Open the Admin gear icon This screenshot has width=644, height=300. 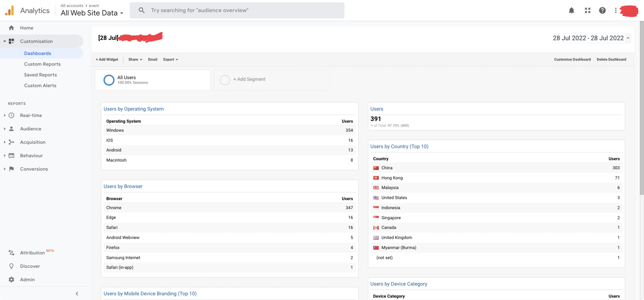coord(12,280)
